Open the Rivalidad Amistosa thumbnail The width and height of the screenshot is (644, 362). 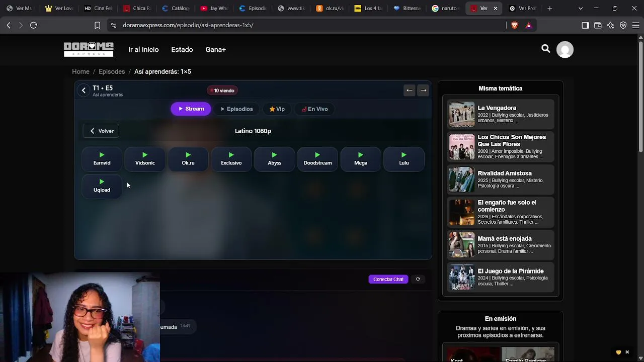coord(461,179)
